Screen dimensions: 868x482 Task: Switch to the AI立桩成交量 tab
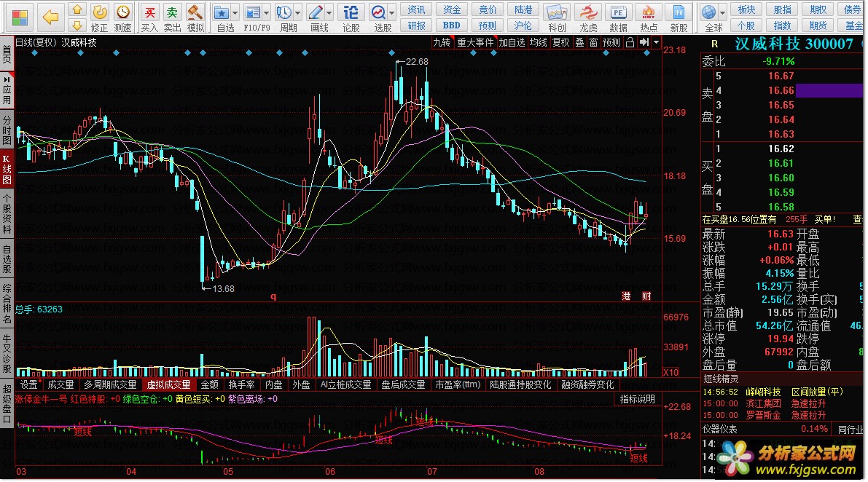click(345, 384)
